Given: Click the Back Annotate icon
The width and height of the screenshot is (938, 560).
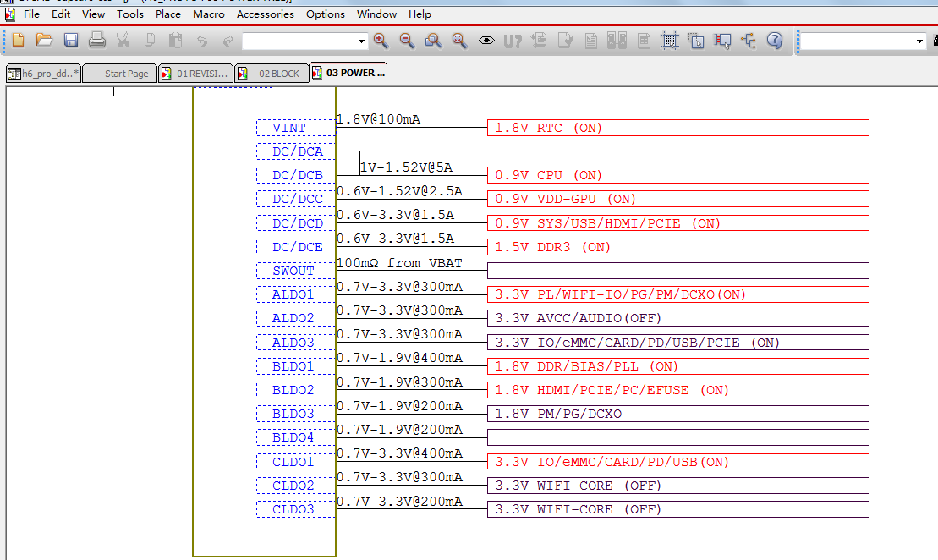Looking at the screenshot, I should (x=539, y=40).
